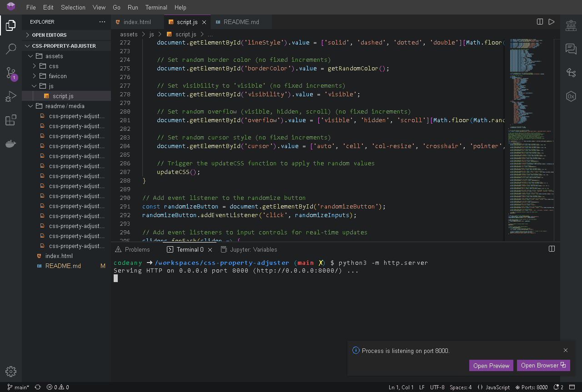Maximize the terminal panel with its toggle icon
This screenshot has height=392, width=582.
click(x=552, y=248)
